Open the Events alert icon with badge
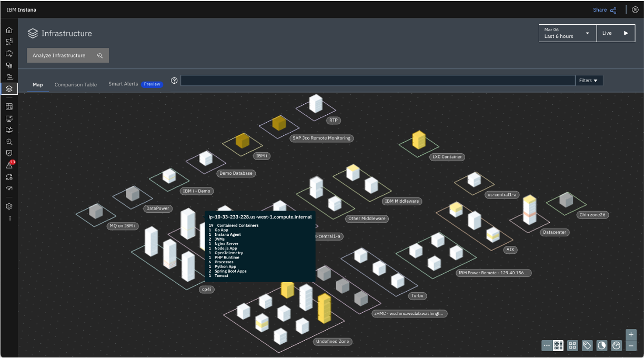The width and height of the screenshot is (644, 358). click(x=9, y=165)
